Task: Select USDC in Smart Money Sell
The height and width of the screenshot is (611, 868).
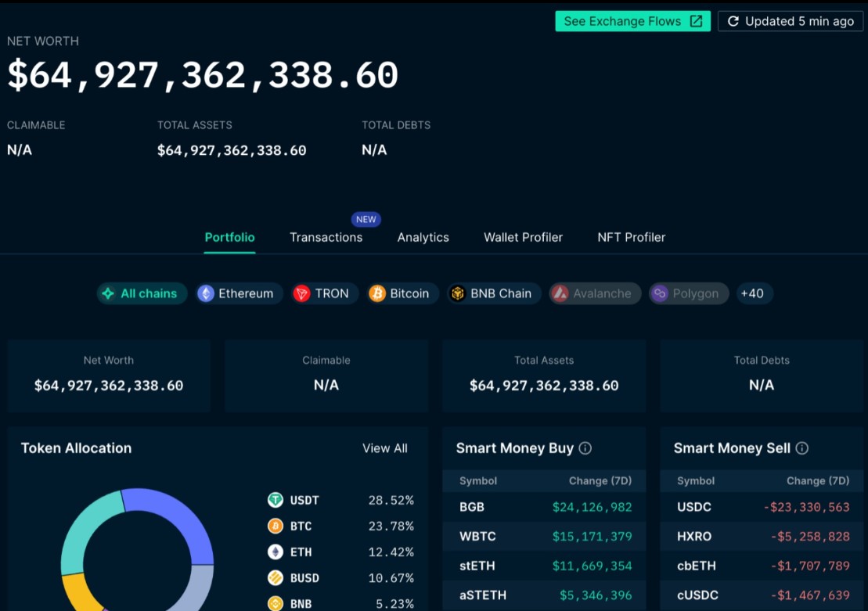Action: click(762, 507)
